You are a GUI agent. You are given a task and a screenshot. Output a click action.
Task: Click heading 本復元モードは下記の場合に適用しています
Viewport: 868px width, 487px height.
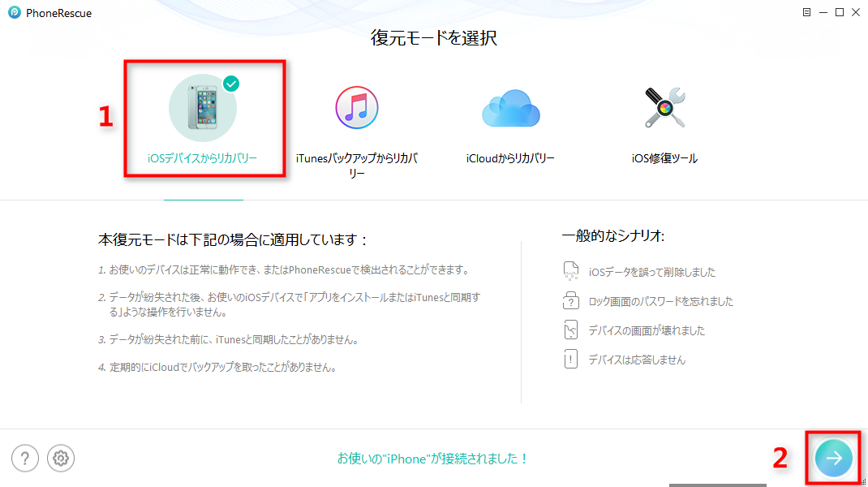coord(233,240)
